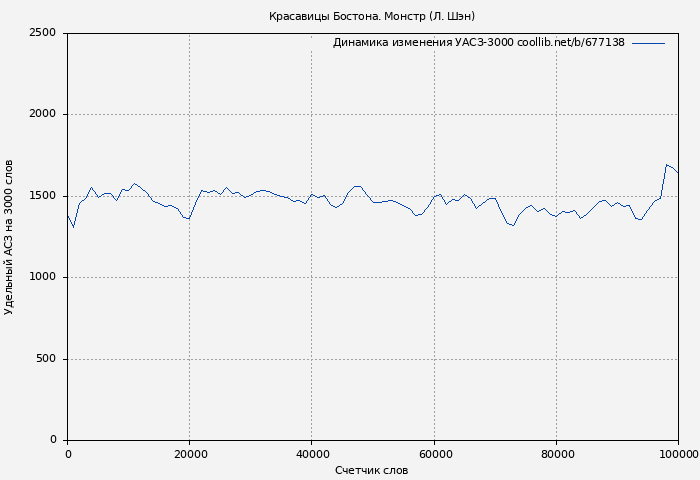Viewport: 700px width, 480px height.
Task: Click the x-axis tick label 100000
Action: coord(677,455)
